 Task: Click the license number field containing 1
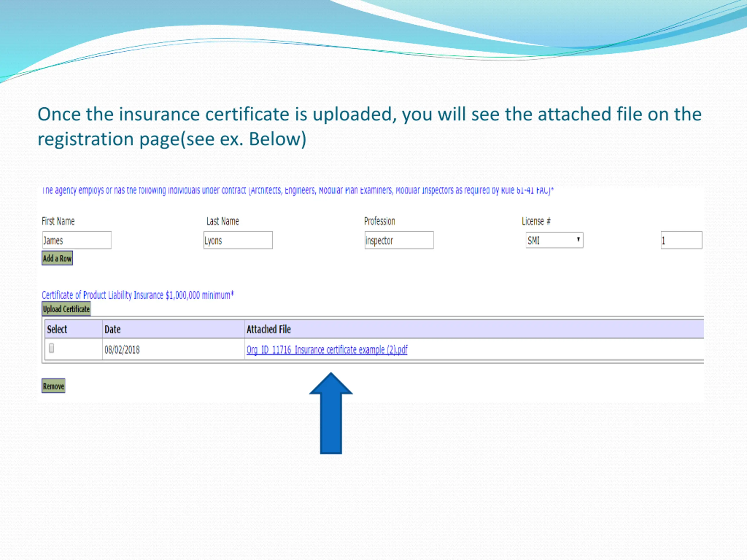tap(681, 240)
